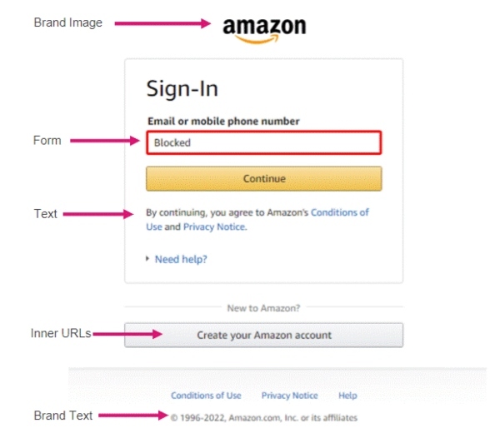The image size is (500, 448).
Task: Click the footer Help link
Action: [x=347, y=396]
